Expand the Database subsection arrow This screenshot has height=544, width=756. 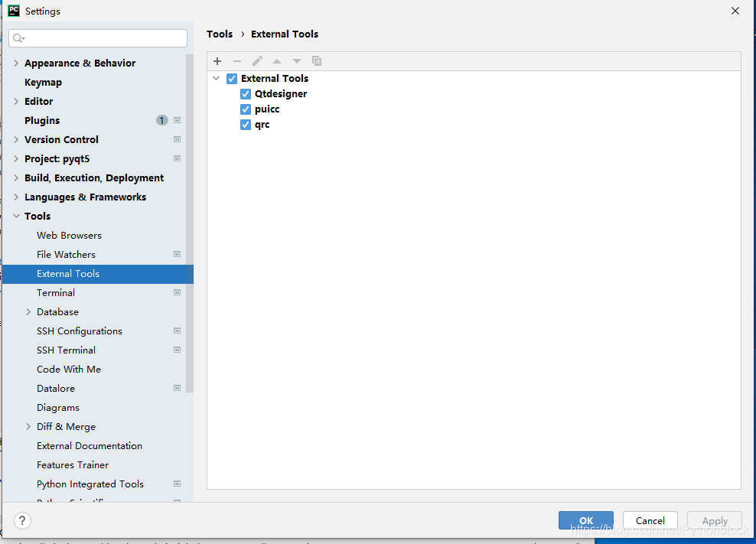click(x=28, y=312)
